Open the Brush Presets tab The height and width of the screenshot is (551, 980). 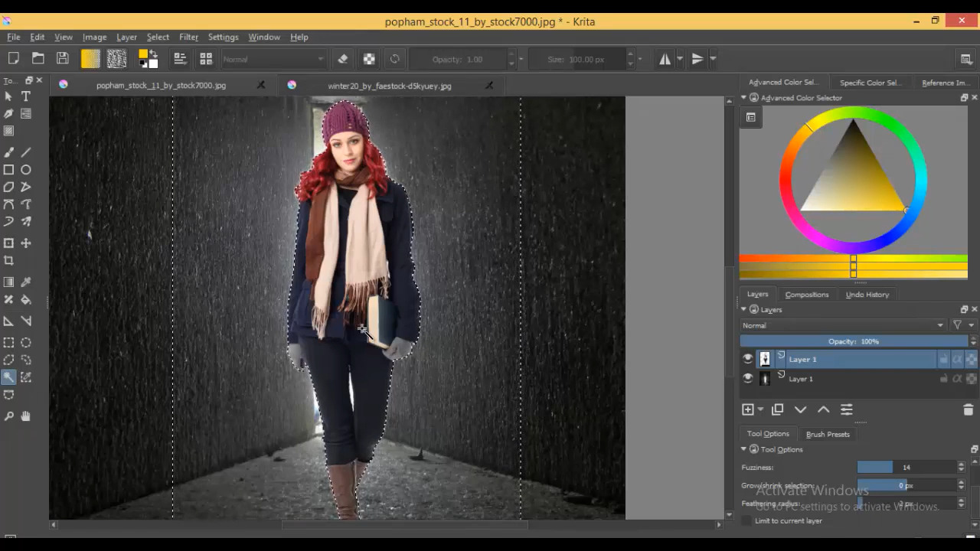tap(828, 434)
